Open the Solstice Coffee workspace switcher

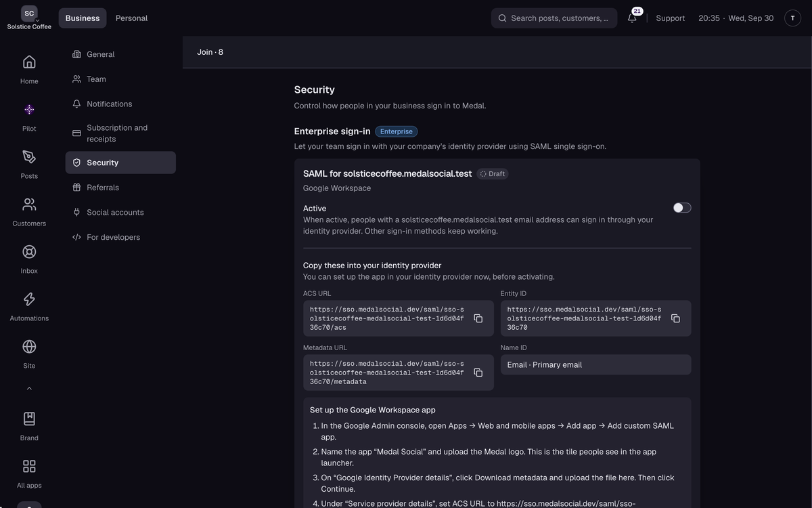29,18
